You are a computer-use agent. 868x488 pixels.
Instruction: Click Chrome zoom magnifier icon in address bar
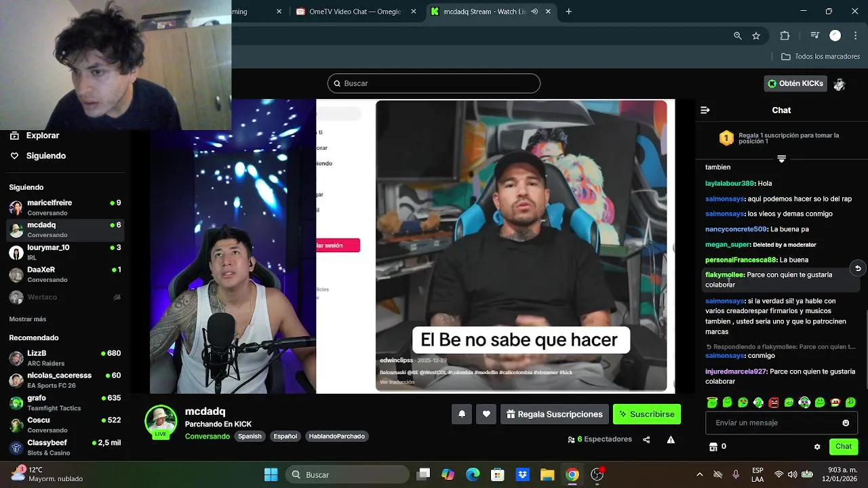coord(738,36)
